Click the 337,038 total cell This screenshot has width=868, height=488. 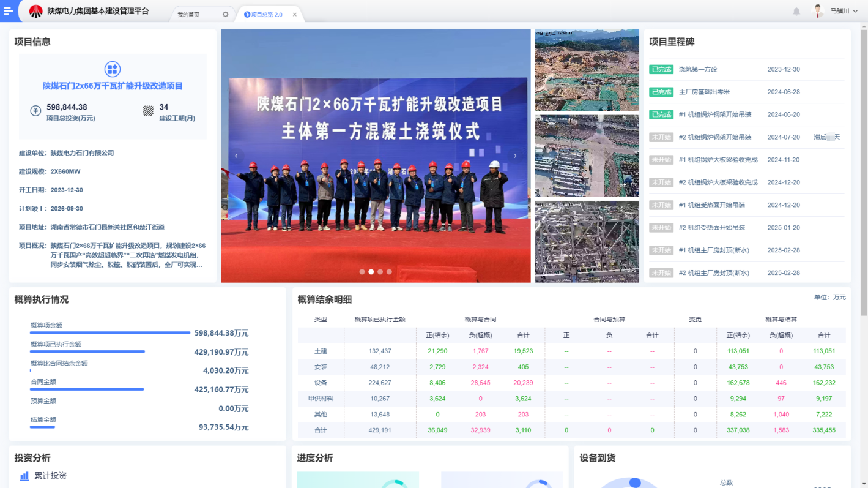(x=738, y=430)
